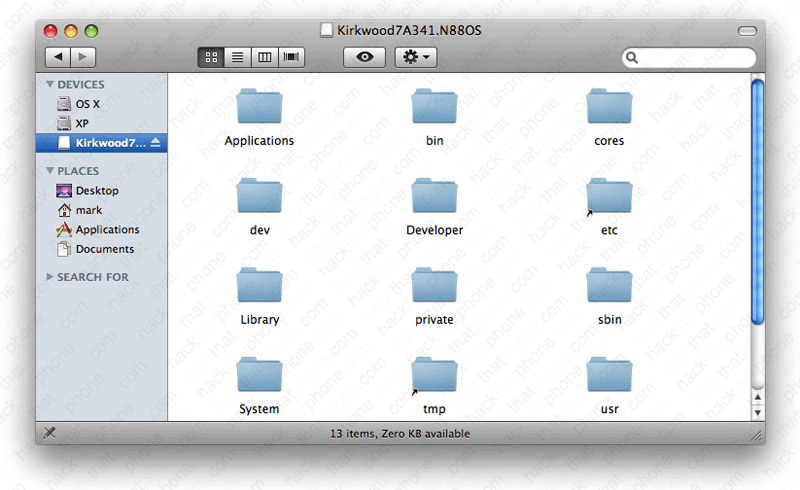This screenshot has width=800, height=490.
Task: Eject the Kirkwood7 disk image
Action: (x=156, y=143)
